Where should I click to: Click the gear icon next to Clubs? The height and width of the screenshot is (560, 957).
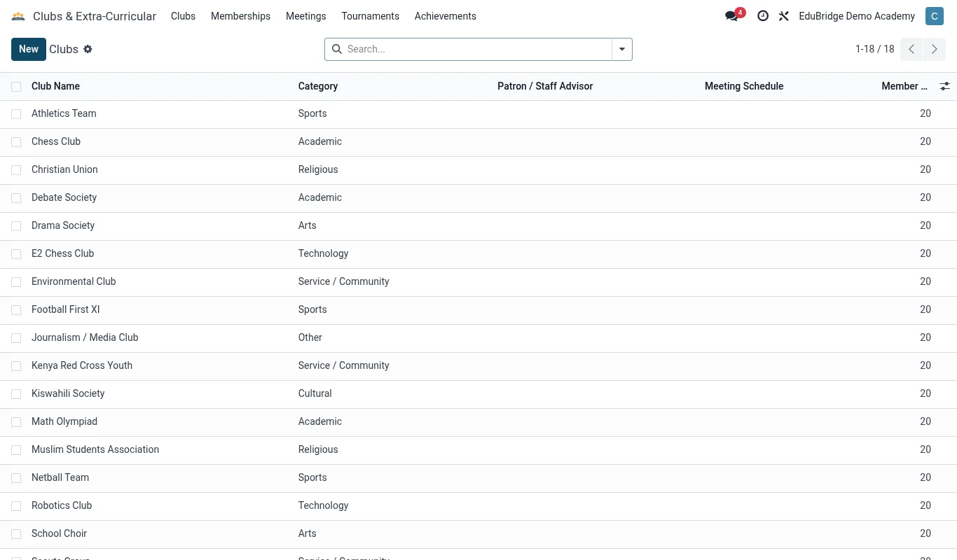point(88,49)
